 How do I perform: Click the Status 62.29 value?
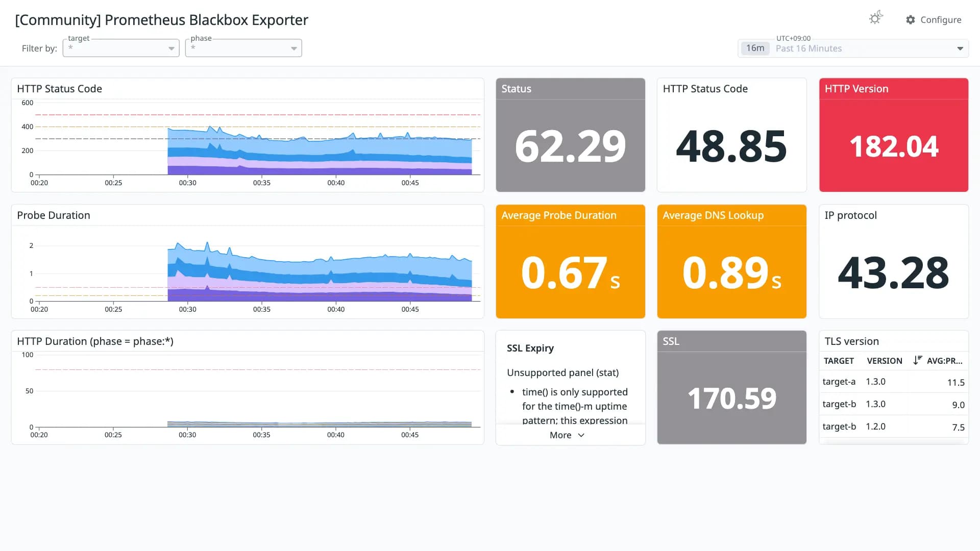570,146
